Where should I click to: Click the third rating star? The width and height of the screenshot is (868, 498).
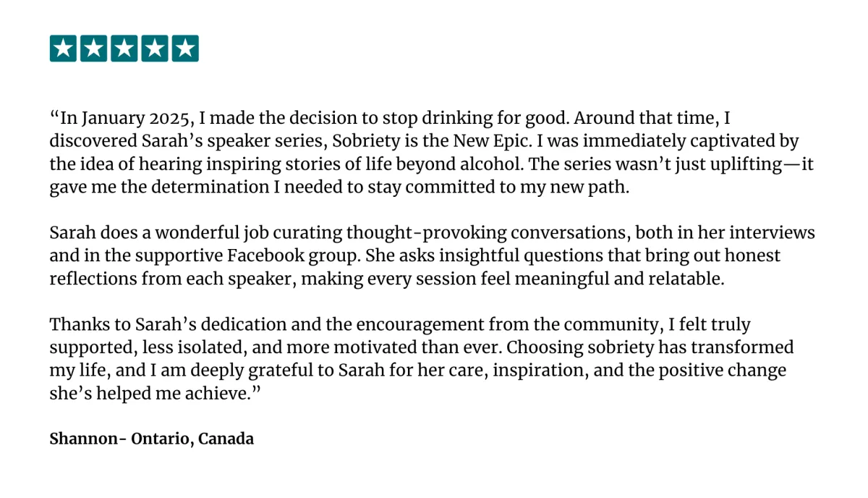tap(124, 48)
